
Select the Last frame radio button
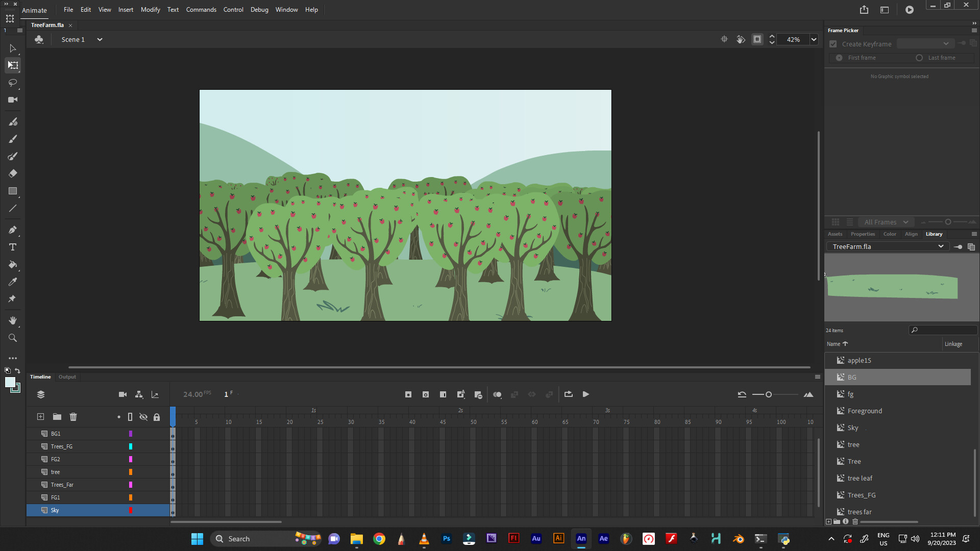pos(919,58)
